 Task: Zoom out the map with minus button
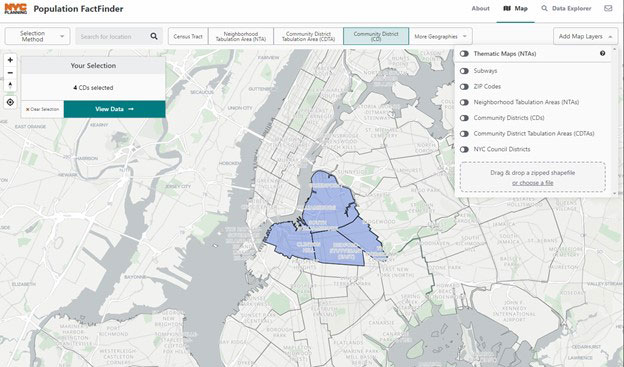(x=10, y=73)
